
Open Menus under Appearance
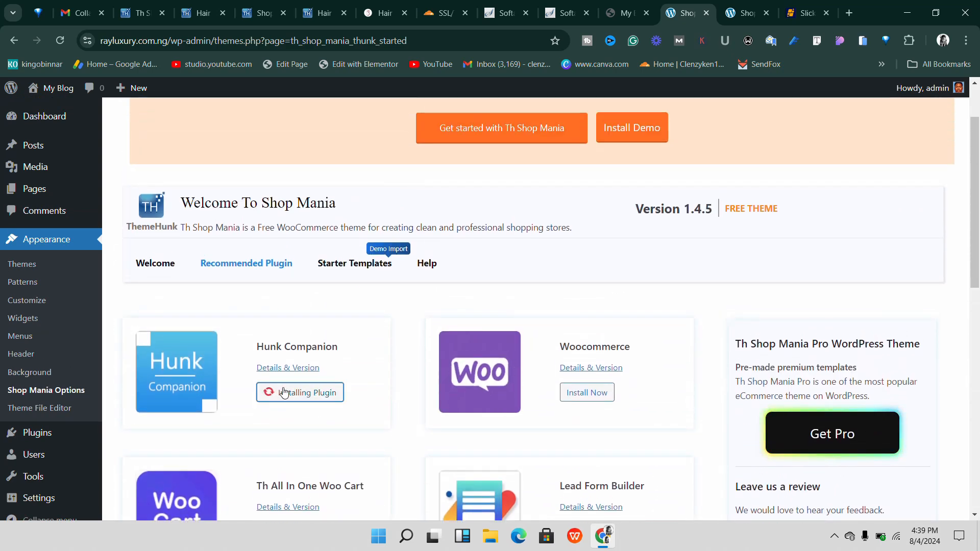20,336
